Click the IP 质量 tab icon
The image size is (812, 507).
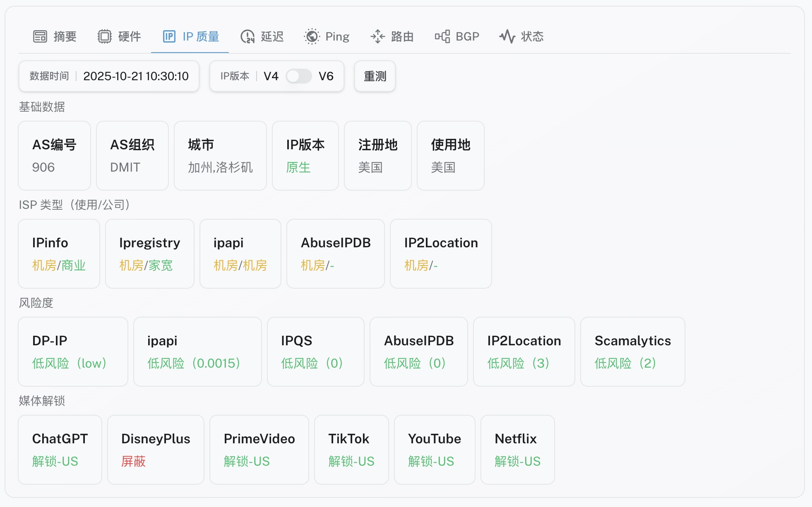tap(169, 36)
